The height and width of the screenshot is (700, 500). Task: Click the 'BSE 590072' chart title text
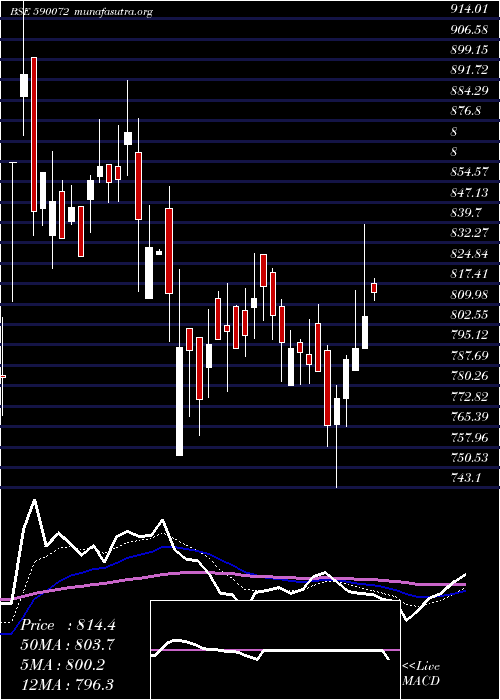pos(39,12)
